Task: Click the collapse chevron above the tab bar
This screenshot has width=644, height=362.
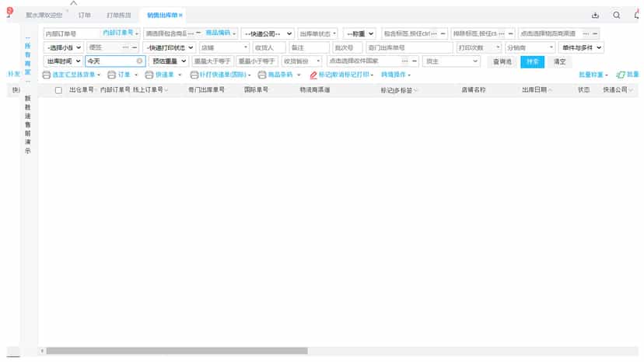Action: click(74, 3)
